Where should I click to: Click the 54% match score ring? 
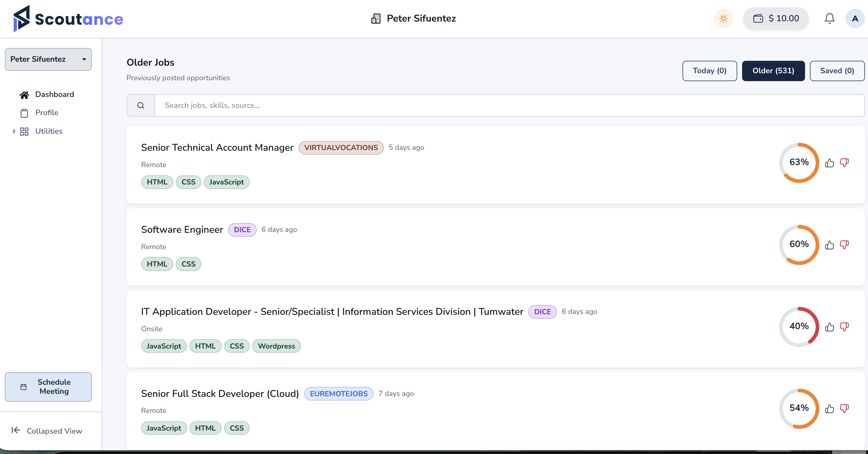pyautogui.click(x=799, y=408)
